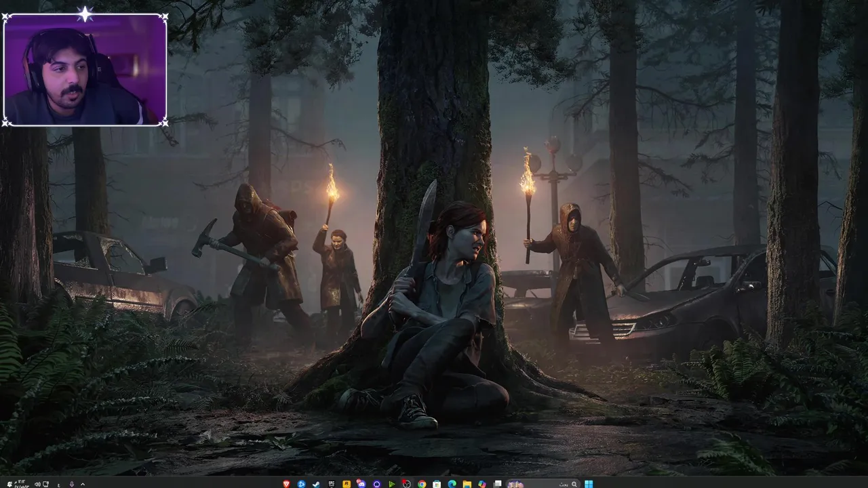Screen dimensions: 868x488
Task: Click the webcam overlay at top-left
Action: click(85, 69)
